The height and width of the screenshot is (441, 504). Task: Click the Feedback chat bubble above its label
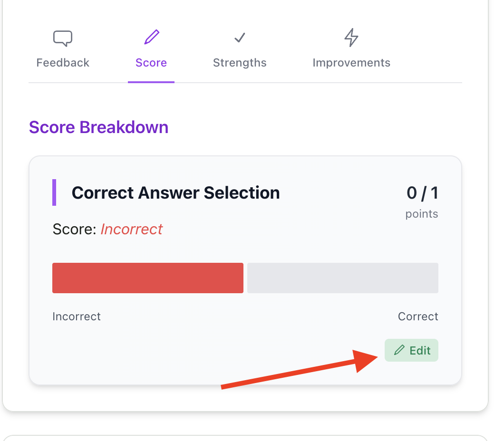(x=62, y=38)
